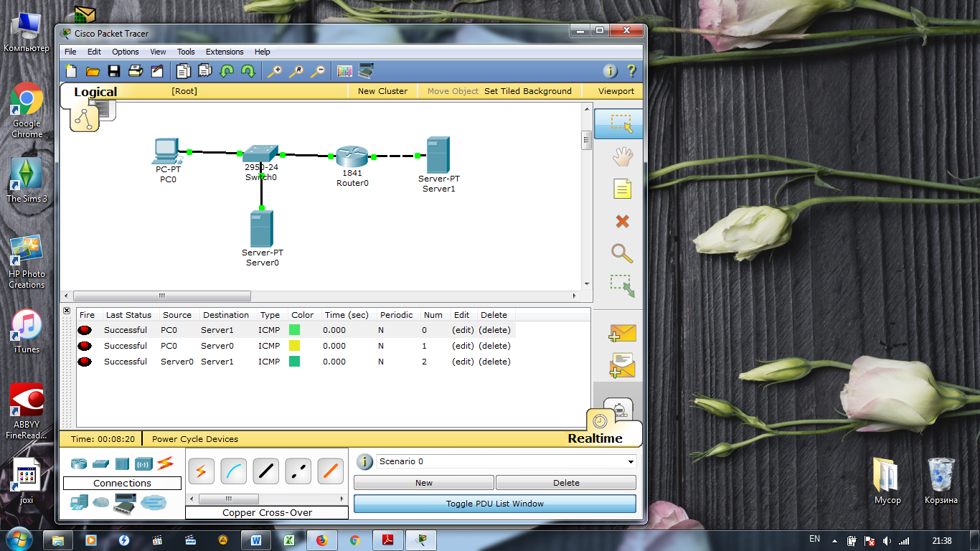Viewport: 980px width, 551px height.
Task: Choose the Place Note tool
Action: [x=622, y=189]
